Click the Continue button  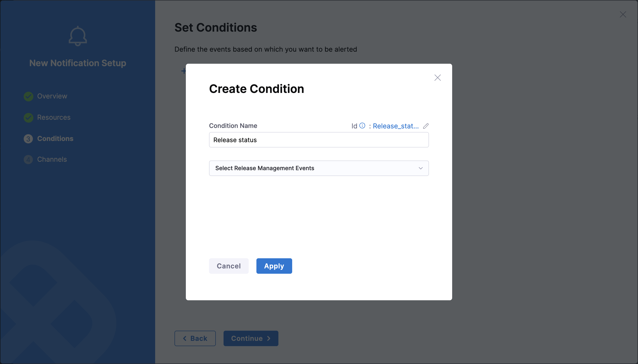[x=251, y=338]
